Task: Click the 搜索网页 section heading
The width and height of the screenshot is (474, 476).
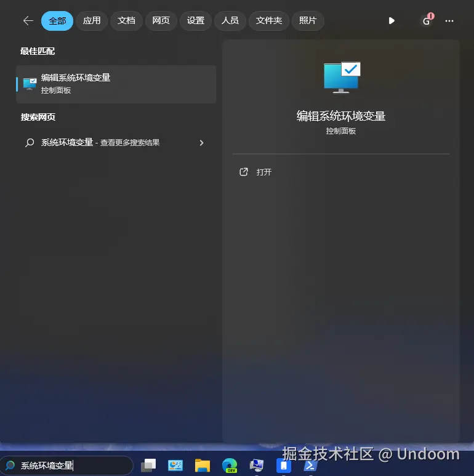Action: (x=38, y=117)
